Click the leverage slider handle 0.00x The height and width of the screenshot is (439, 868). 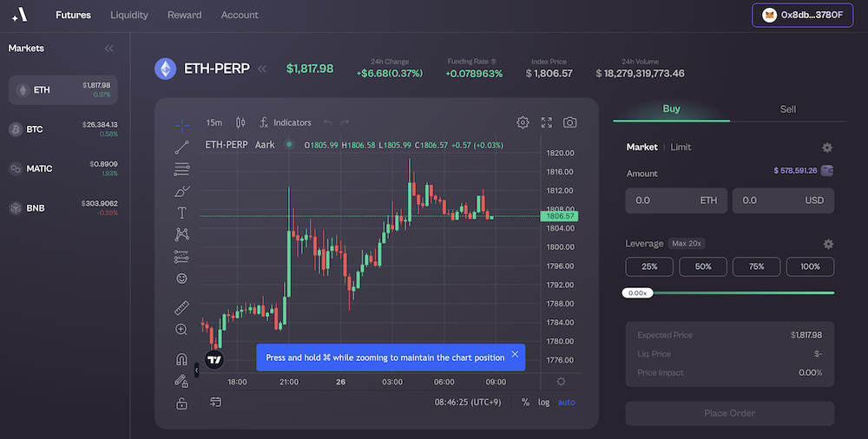[638, 293]
